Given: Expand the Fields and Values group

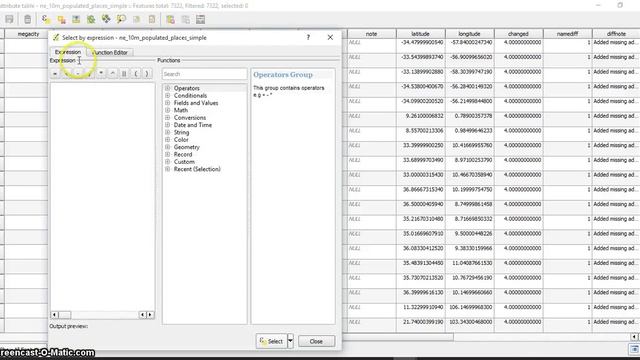Looking at the screenshot, I should click(167, 103).
